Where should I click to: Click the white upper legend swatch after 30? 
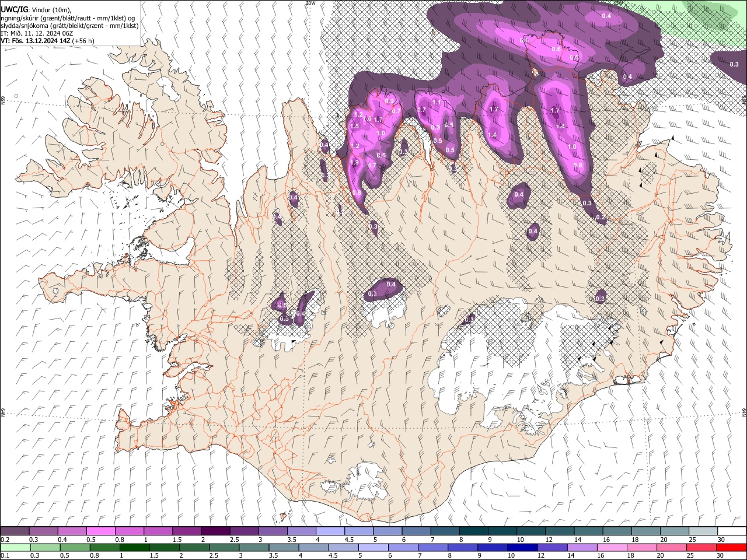click(732, 531)
